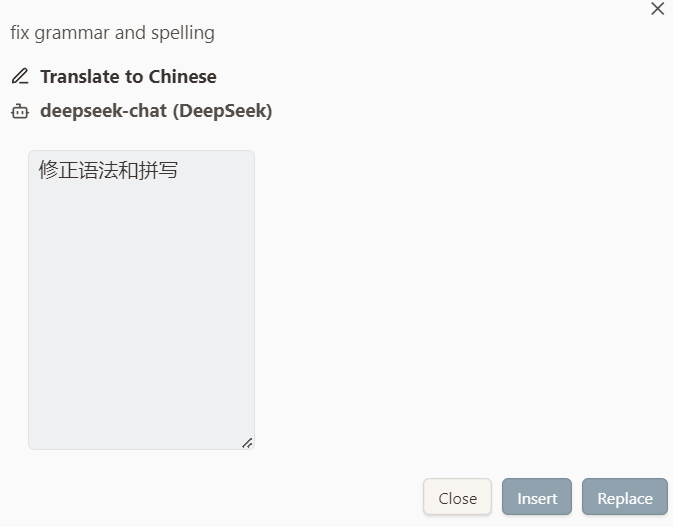Dismiss the dialog with the X icon

pos(657,9)
